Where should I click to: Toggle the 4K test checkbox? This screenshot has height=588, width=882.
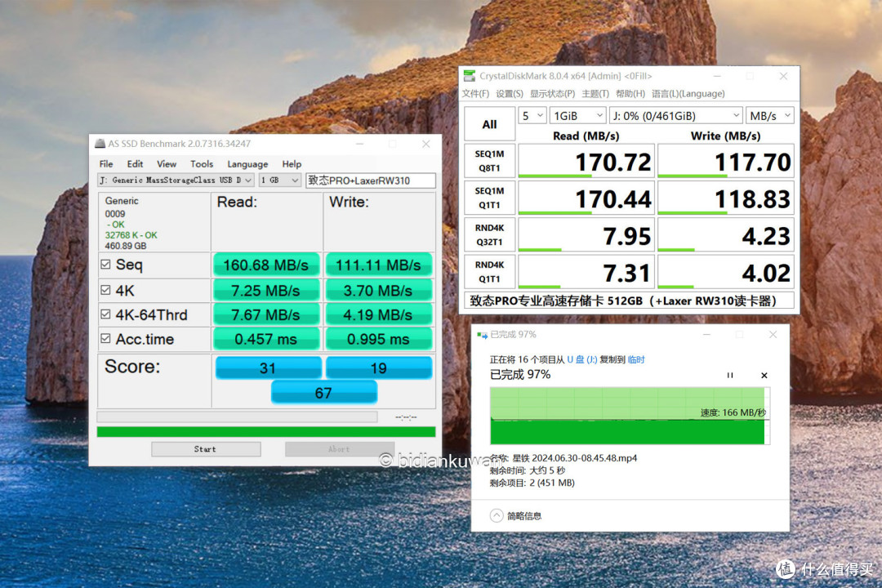tap(105, 290)
